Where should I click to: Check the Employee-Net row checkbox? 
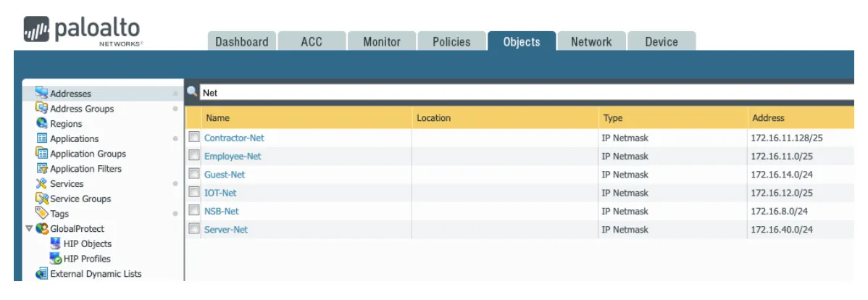click(193, 156)
